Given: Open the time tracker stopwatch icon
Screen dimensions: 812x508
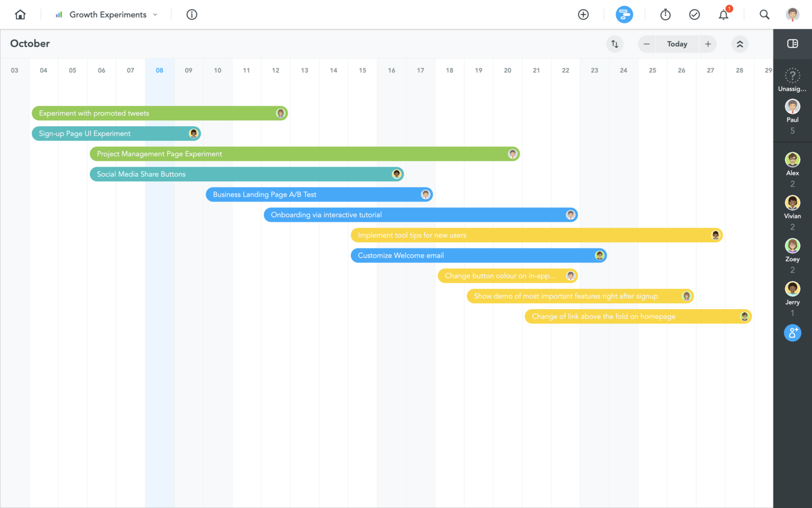Looking at the screenshot, I should tap(665, 14).
